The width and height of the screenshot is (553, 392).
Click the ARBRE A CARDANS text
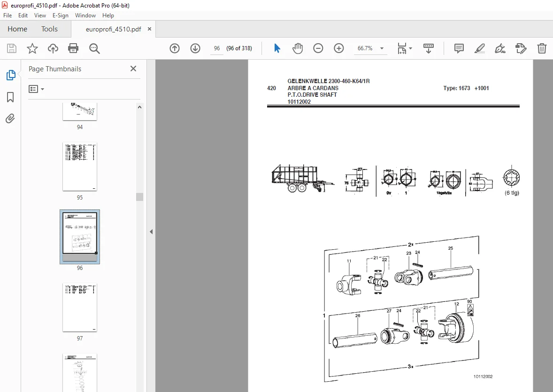313,88
